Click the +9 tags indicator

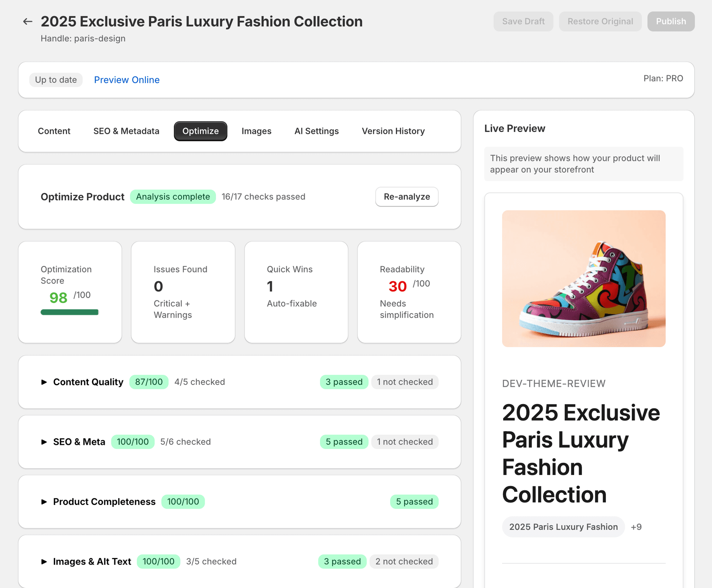[x=636, y=526]
